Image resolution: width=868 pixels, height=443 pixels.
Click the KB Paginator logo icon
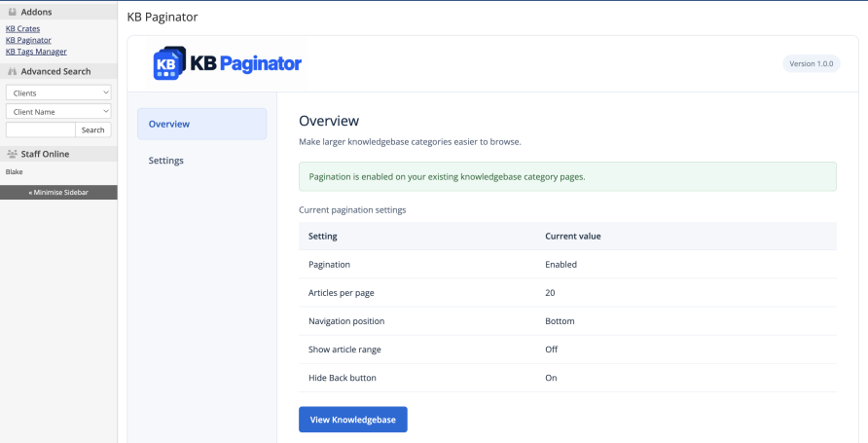click(169, 63)
